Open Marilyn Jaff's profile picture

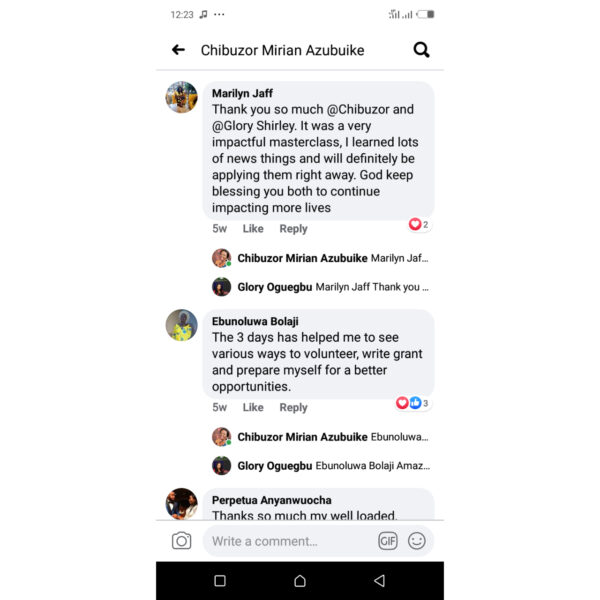181,97
